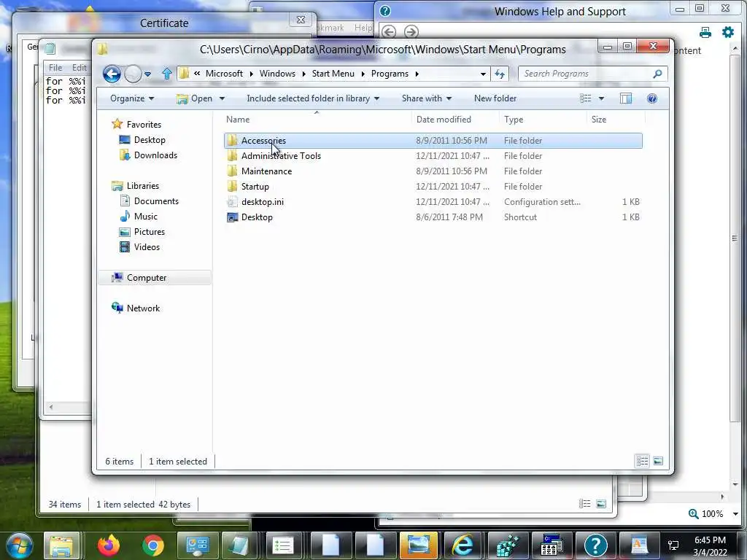Open the Organize menu
Viewport: 747px width, 560px height.
132,98
